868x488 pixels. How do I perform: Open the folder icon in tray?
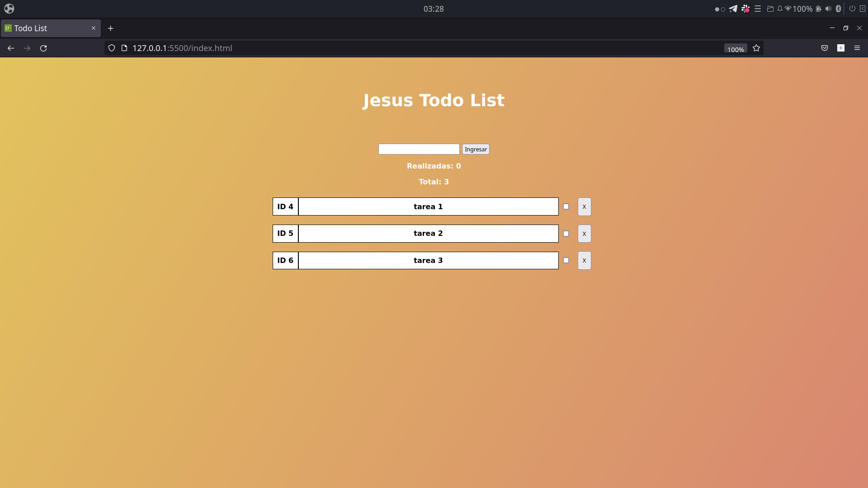(770, 9)
